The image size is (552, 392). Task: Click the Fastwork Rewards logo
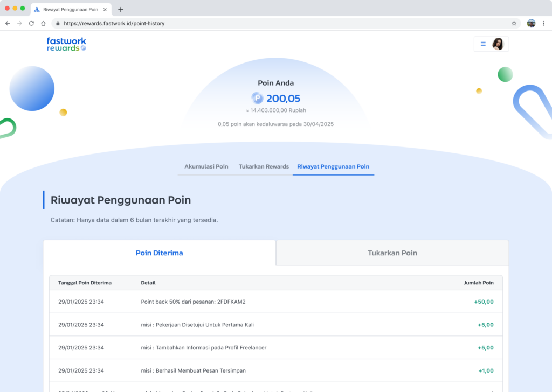[x=66, y=44]
